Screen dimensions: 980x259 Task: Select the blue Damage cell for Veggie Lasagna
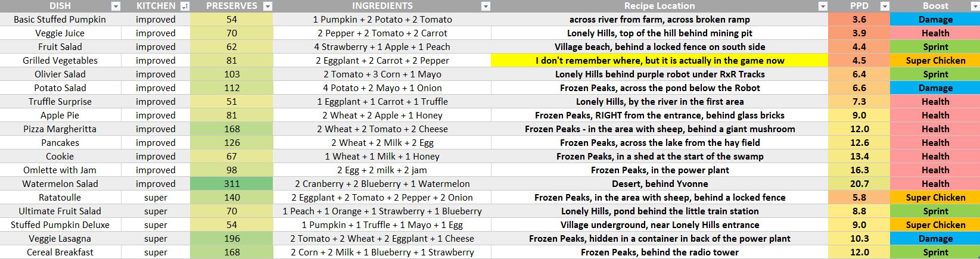tap(935, 239)
